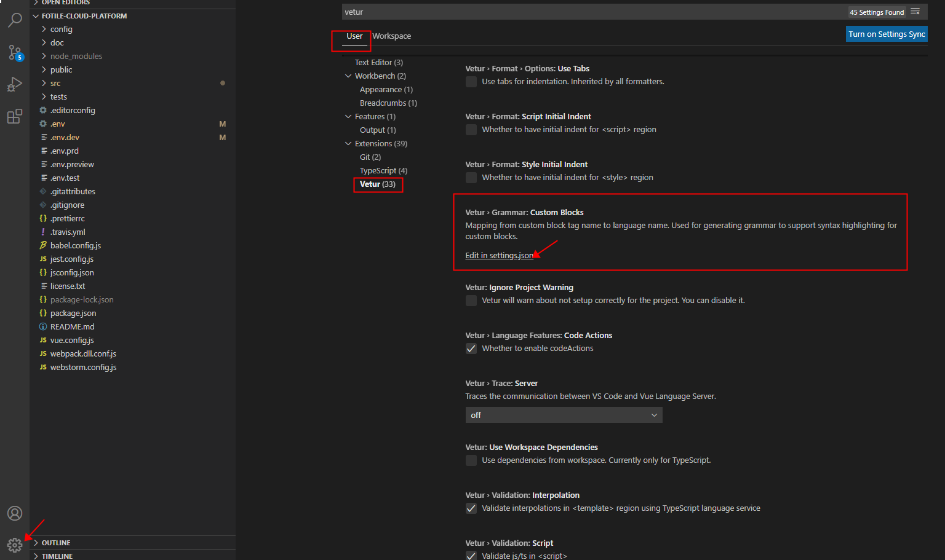Collapse Features settings group
The width and height of the screenshot is (945, 560).
point(348,117)
